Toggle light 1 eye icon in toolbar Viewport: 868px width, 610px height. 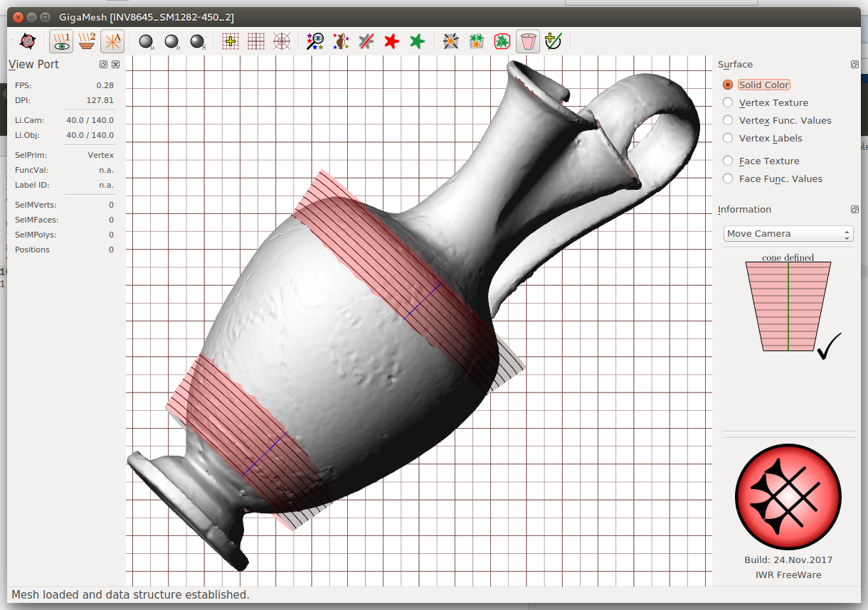(x=61, y=42)
